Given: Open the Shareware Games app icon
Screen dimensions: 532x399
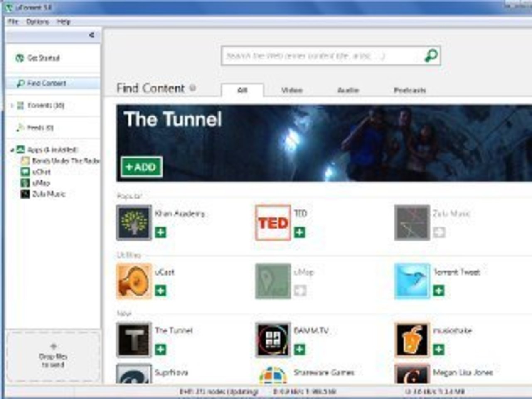Looking at the screenshot, I should point(273,374).
